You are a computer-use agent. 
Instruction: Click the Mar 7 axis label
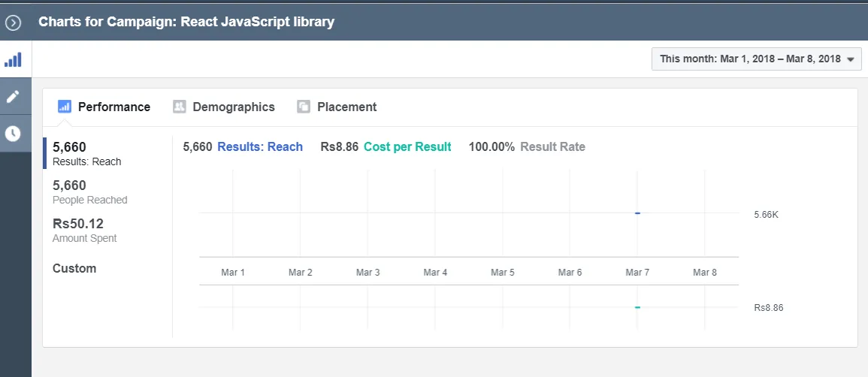638,273
